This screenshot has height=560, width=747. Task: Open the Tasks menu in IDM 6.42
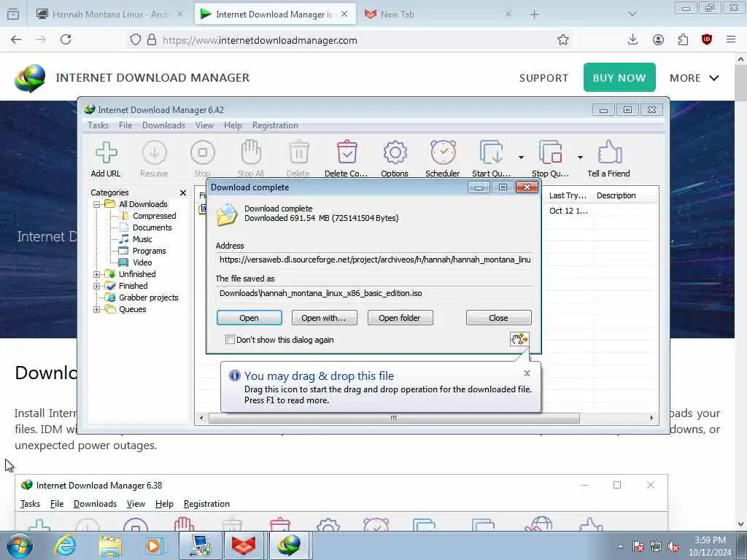click(x=98, y=125)
